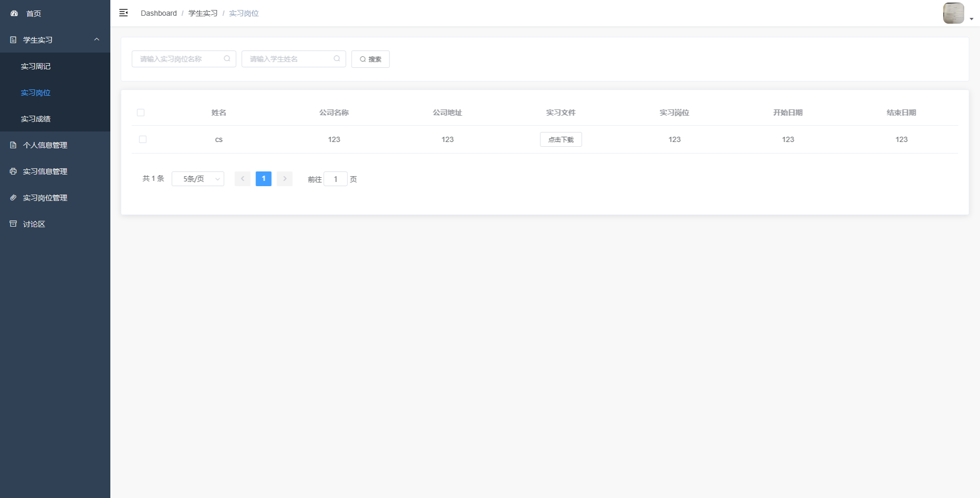Click the 实习信息管理 printer icon
Viewport: 980px width, 498px height.
(x=14, y=171)
